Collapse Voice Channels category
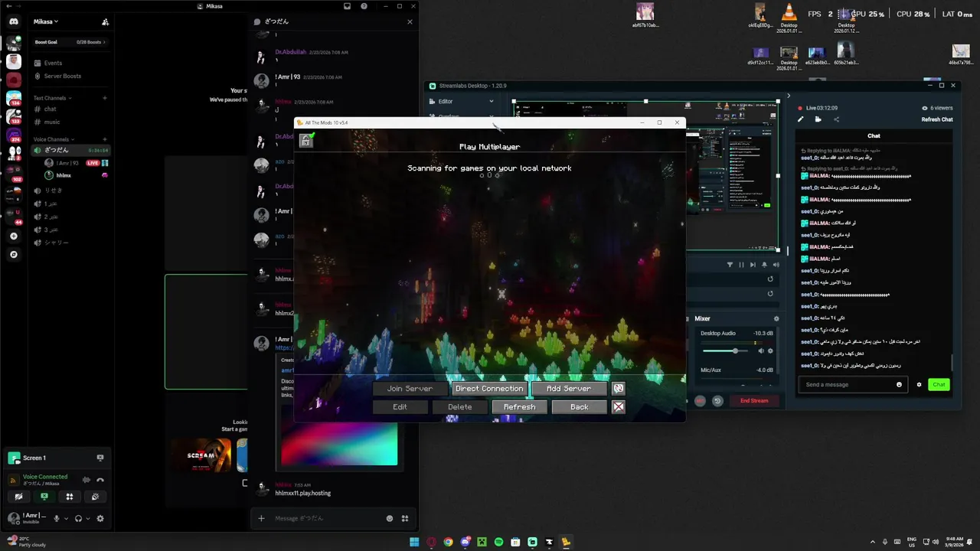The width and height of the screenshot is (980, 551). [x=54, y=139]
